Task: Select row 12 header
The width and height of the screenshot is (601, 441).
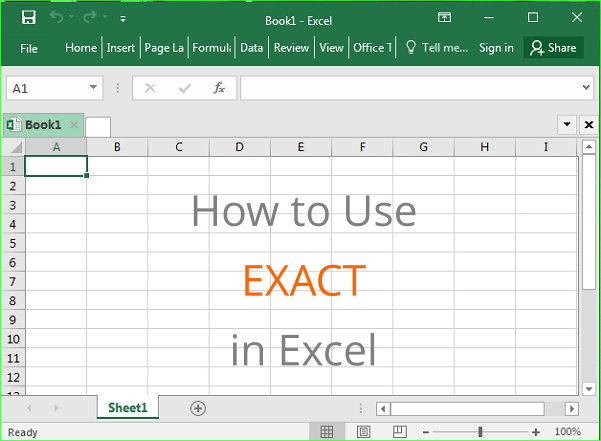Action: 13,377
